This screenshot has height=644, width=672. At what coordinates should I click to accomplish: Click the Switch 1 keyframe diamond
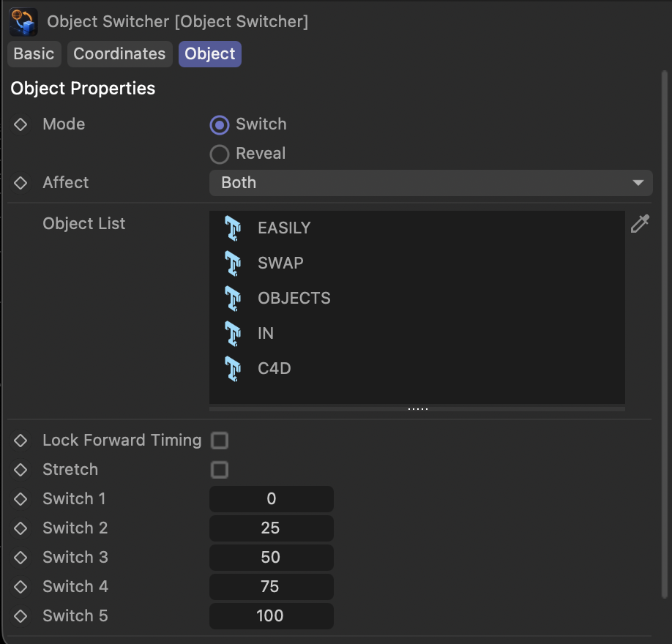pyautogui.click(x=20, y=499)
